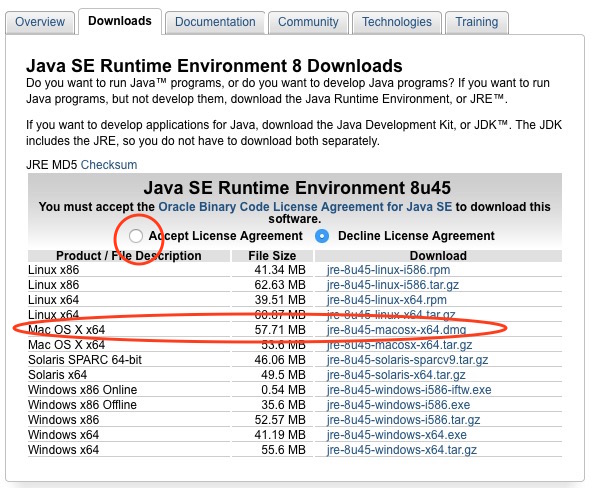Image resolution: width=593 pixels, height=488 pixels.
Task: Open the Community tab
Action: (x=308, y=22)
